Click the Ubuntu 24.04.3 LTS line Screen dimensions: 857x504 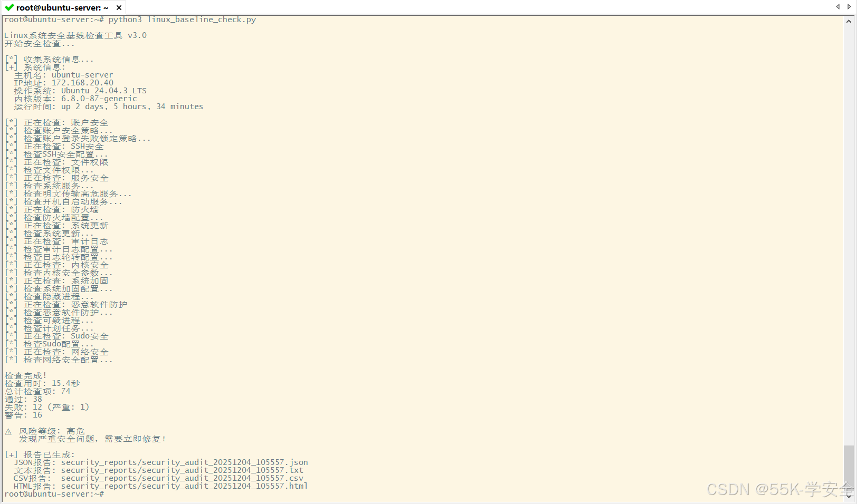[80, 91]
